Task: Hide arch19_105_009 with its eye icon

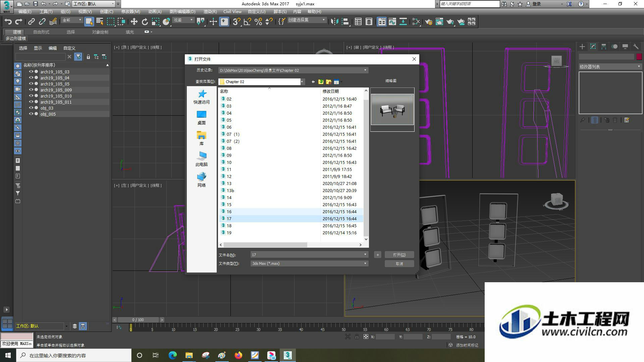Action: tap(31, 90)
